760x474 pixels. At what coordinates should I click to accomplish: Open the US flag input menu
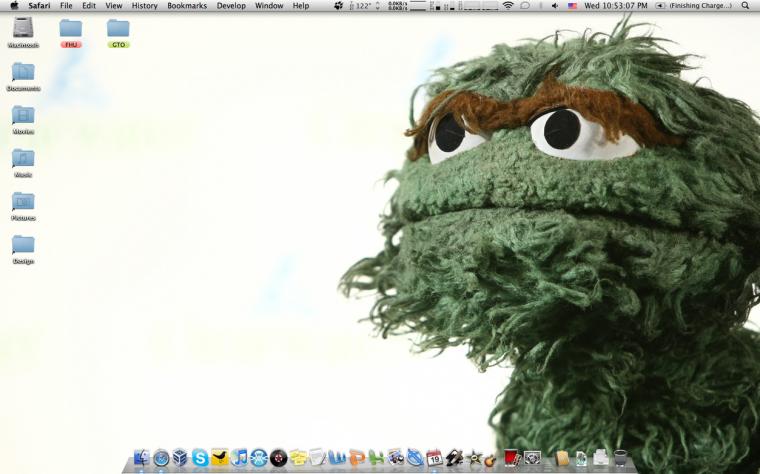[x=572, y=6]
